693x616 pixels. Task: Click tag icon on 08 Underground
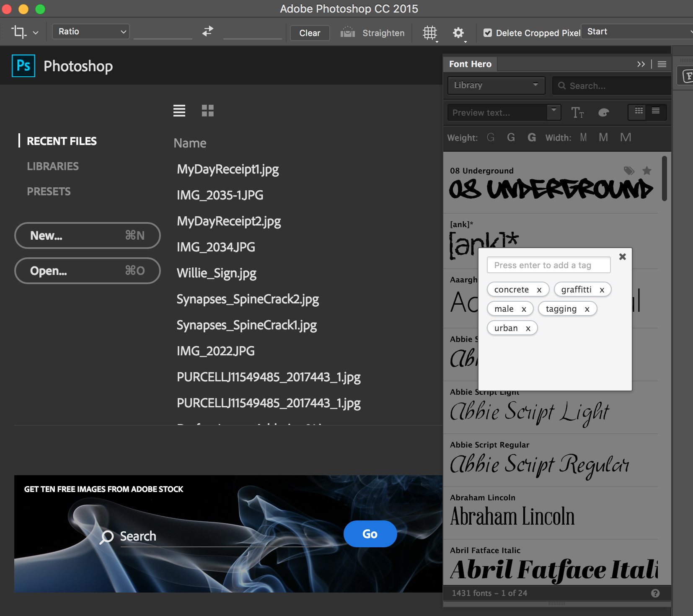(x=629, y=171)
